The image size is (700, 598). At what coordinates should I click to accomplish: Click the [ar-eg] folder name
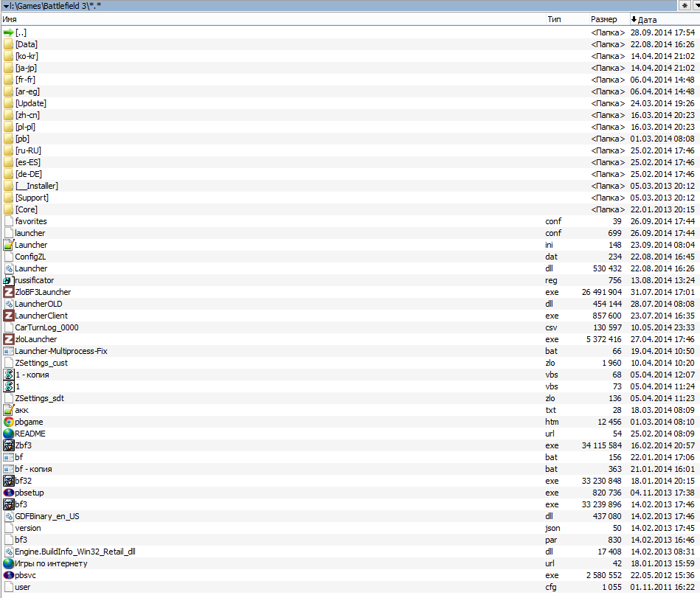point(28,91)
